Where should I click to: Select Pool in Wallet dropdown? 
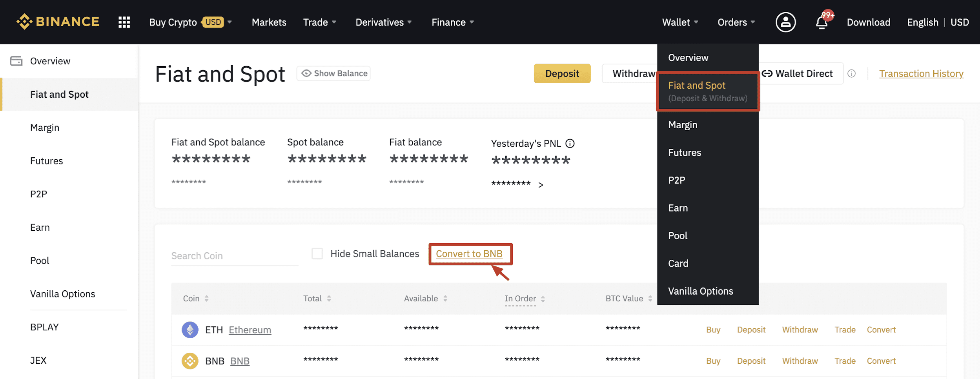[x=708, y=236]
